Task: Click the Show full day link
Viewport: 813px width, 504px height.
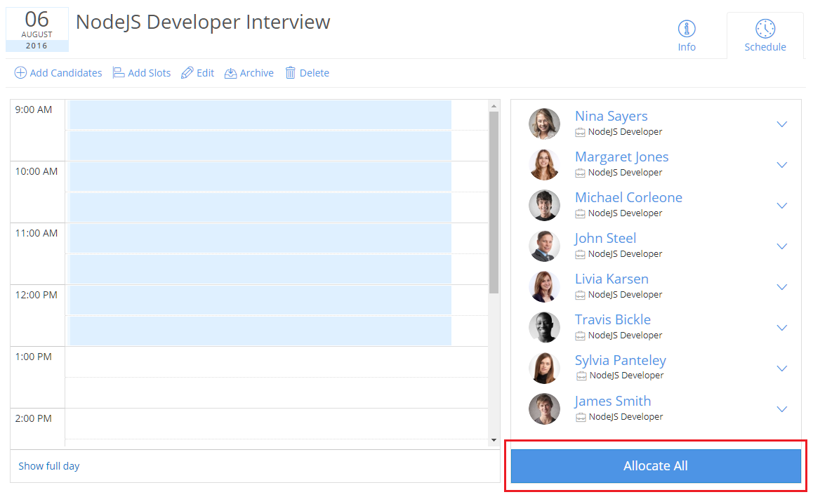Action: click(x=48, y=465)
